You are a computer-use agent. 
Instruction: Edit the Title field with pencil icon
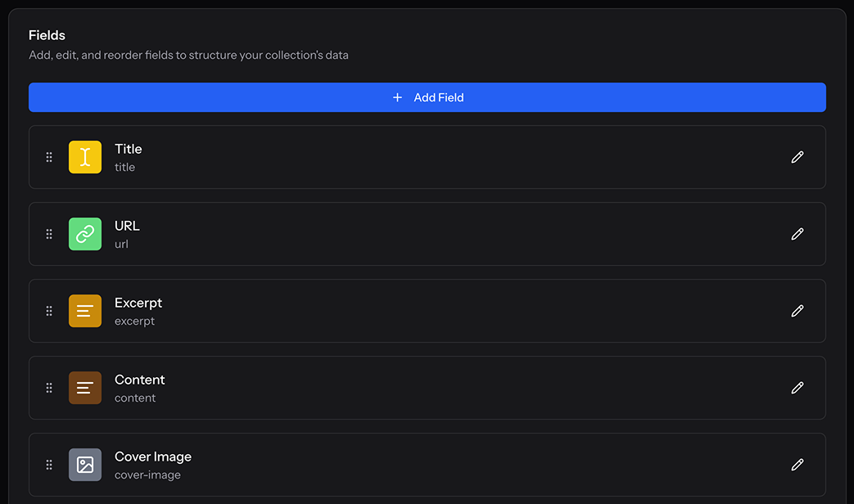(798, 157)
